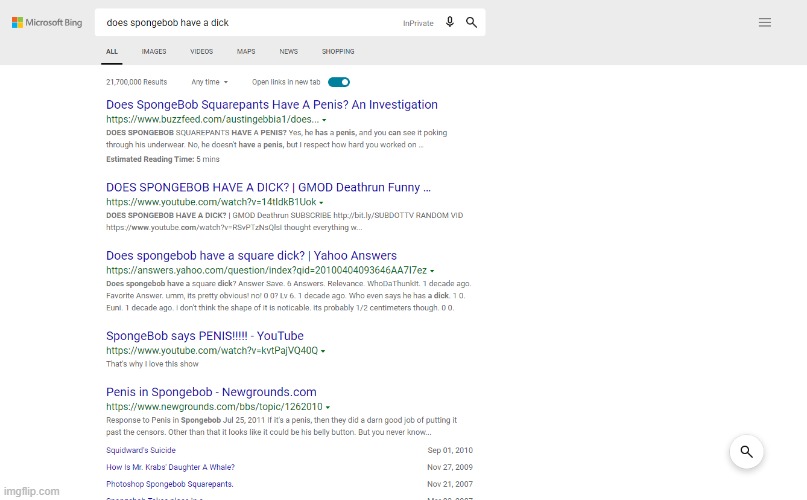
Task: Switch to the SHOPPING tab
Action: click(x=338, y=51)
